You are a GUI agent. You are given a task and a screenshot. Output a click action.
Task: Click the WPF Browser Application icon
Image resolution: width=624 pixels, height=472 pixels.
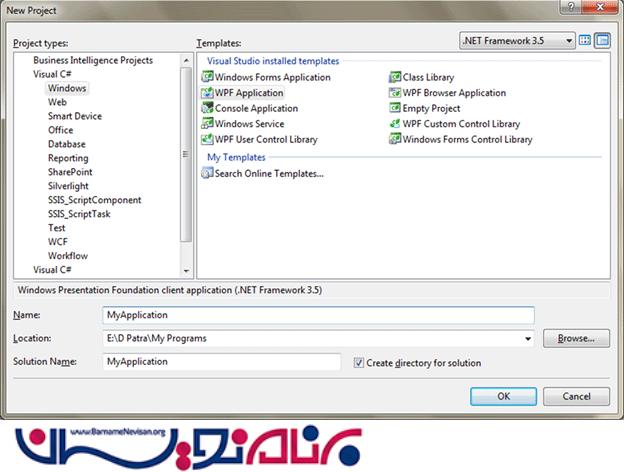[x=395, y=93]
